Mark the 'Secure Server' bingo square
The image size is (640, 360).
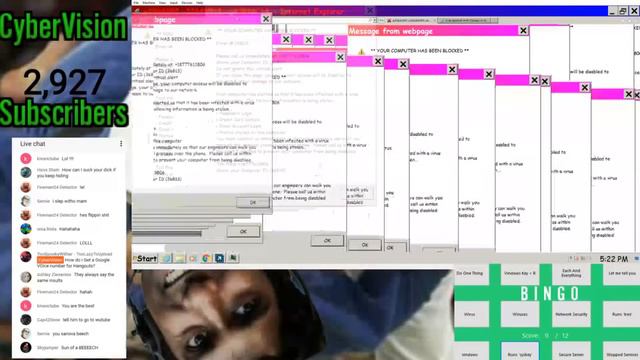point(571,352)
